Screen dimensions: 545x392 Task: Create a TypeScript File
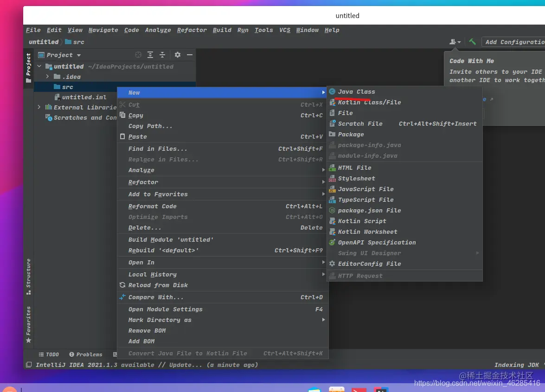pyautogui.click(x=404, y=200)
